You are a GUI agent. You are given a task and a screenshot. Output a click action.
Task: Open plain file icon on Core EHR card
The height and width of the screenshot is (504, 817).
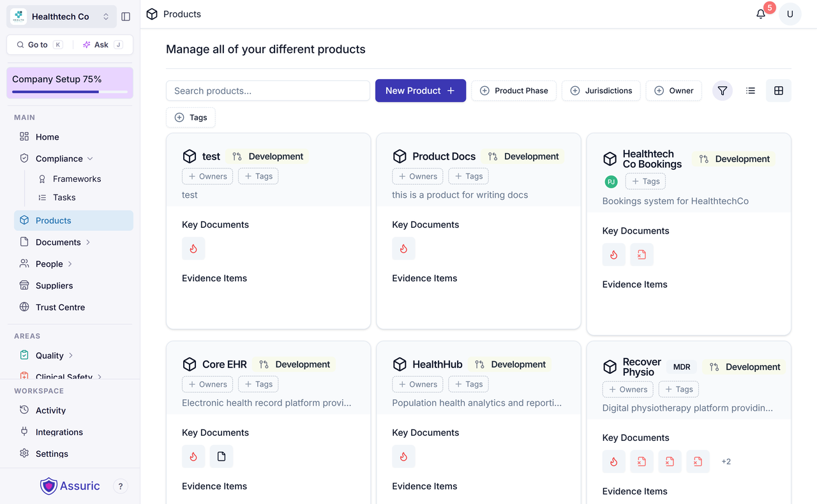click(x=221, y=457)
